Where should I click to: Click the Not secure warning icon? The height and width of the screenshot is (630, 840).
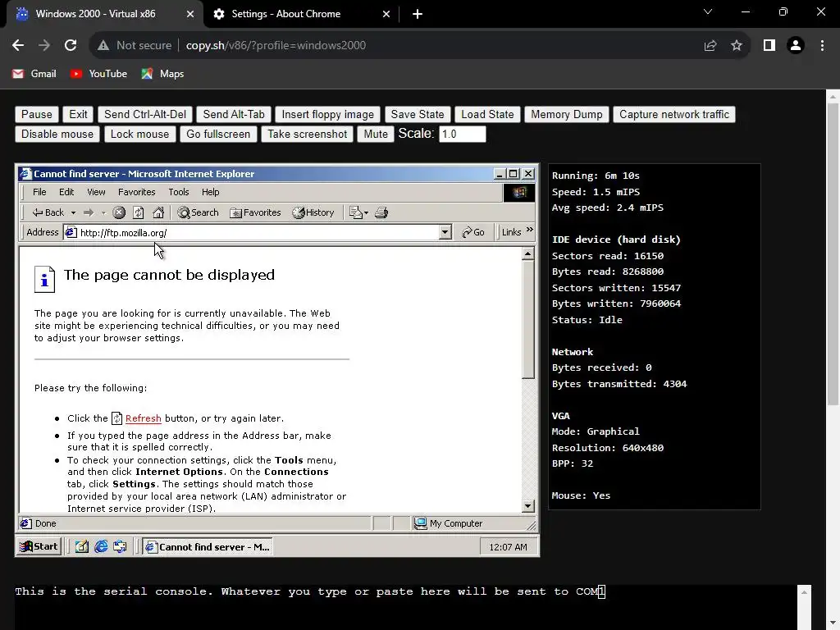[x=103, y=46]
